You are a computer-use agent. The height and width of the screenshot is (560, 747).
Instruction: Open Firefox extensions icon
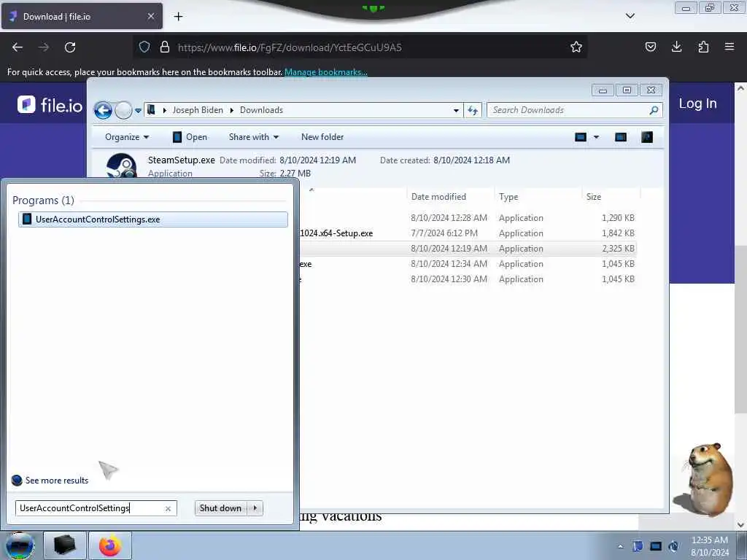(x=703, y=47)
